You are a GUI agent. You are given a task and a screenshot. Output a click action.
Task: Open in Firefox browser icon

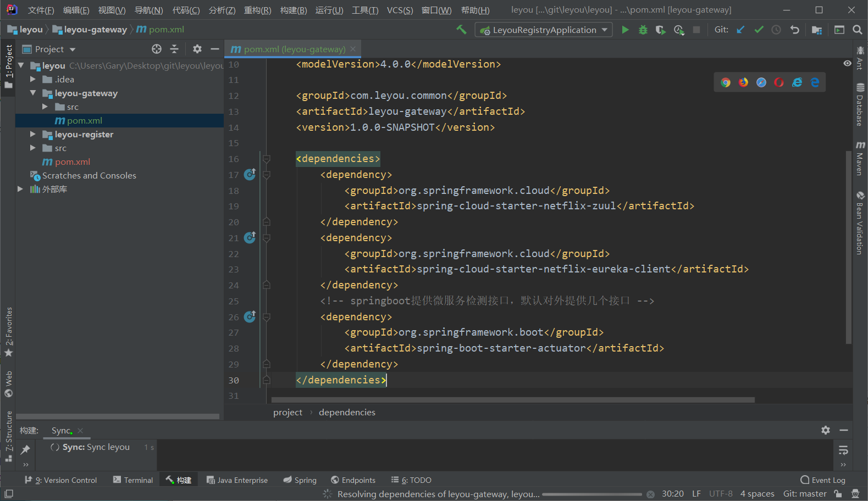[x=743, y=82]
